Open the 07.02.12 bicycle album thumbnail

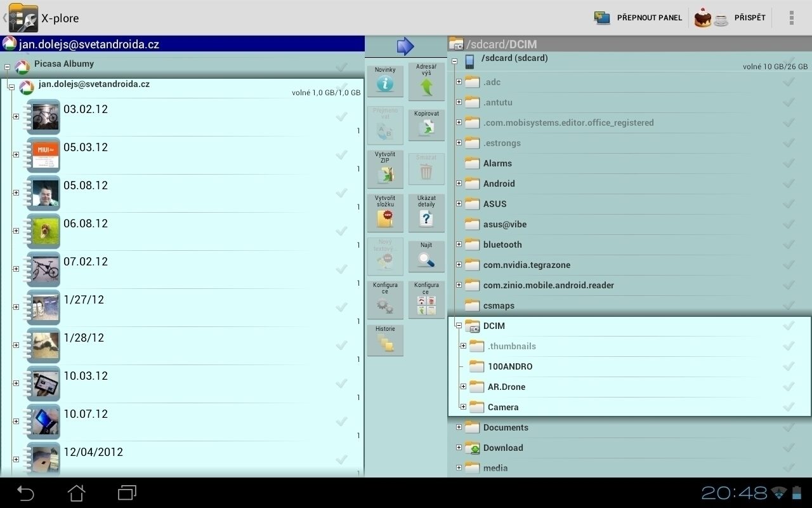(x=44, y=269)
